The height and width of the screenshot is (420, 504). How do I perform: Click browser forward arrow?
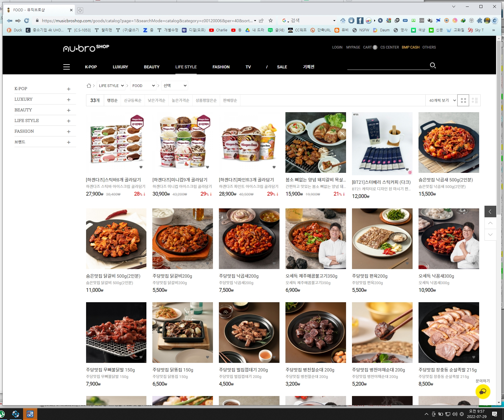(x=18, y=20)
